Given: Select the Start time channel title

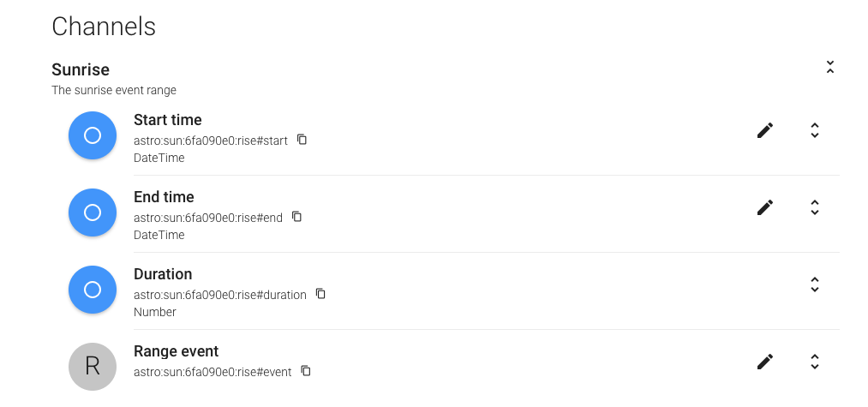Looking at the screenshot, I should coord(168,120).
